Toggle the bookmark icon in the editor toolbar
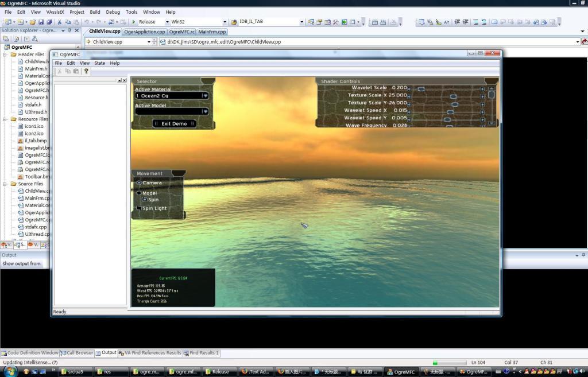 pyautogui.click(x=494, y=22)
